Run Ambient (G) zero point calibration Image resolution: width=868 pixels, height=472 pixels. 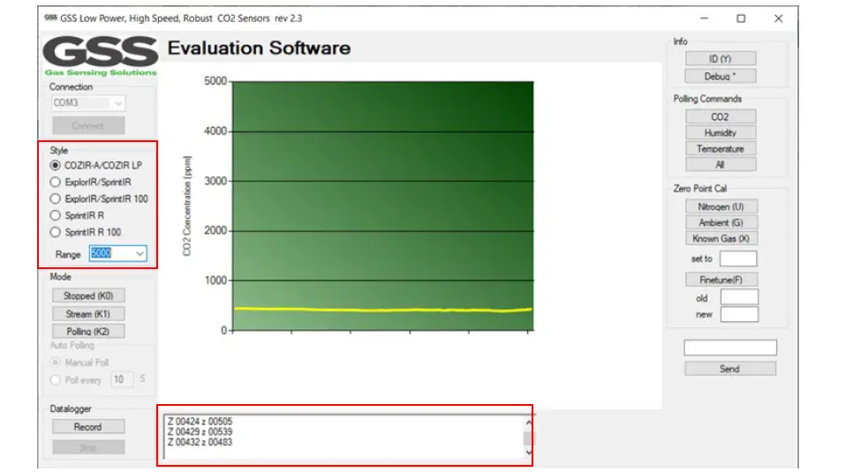[x=721, y=222]
